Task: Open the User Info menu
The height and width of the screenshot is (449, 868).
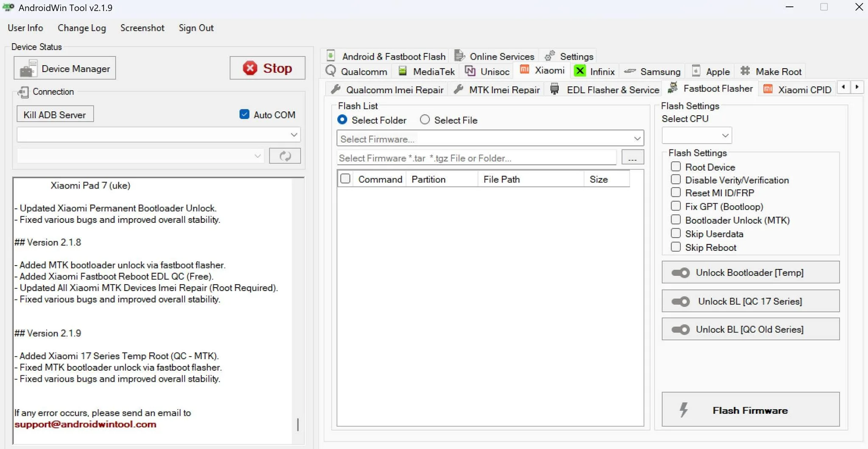Action: [25, 28]
